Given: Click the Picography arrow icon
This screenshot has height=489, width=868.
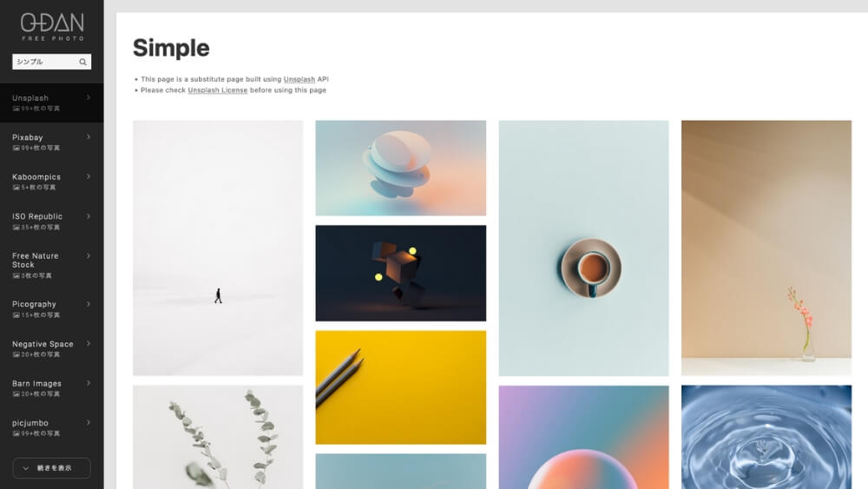Looking at the screenshot, I should (89, 304).
